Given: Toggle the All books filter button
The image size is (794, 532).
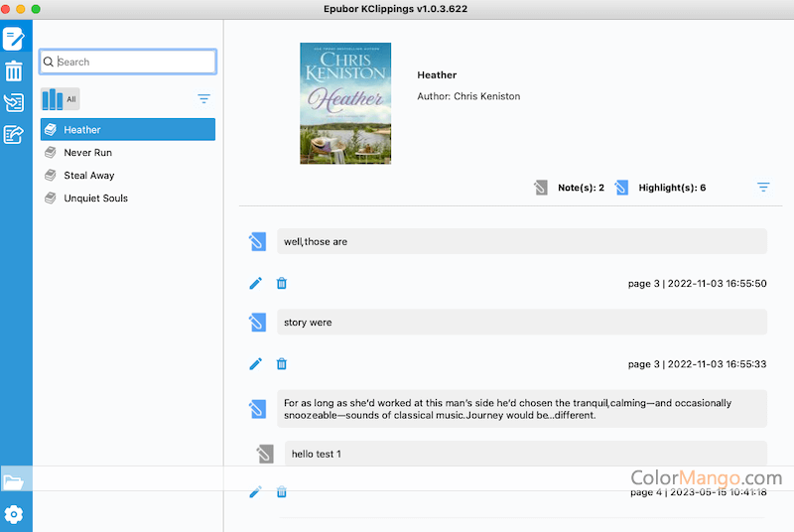Looking at the screenshot, I should (60, 99).
